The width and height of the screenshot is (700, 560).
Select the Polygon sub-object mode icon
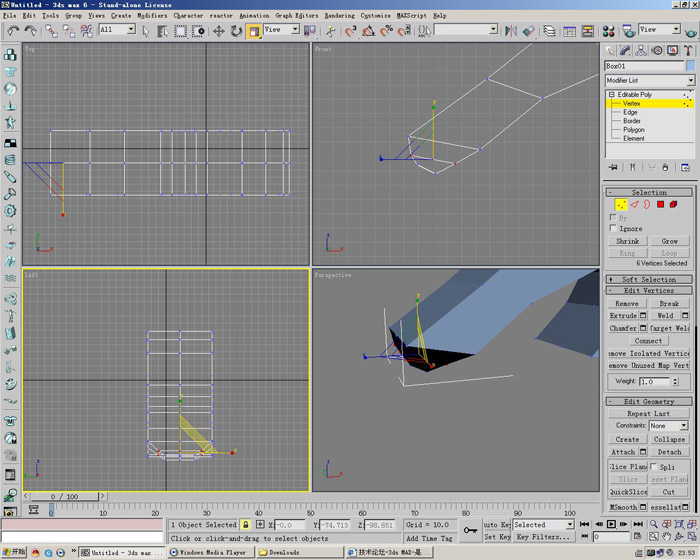(x=660, y=204)
